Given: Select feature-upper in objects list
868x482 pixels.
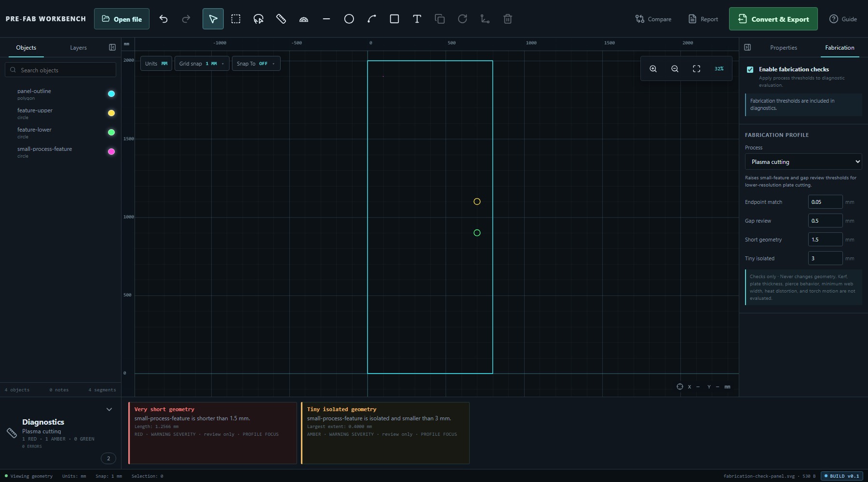Looking at the screenshot, I should [60, 113].
